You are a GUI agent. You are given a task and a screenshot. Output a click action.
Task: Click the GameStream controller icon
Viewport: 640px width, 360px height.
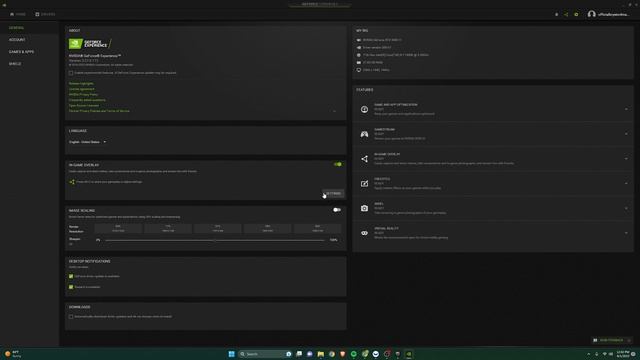point(364,134)
